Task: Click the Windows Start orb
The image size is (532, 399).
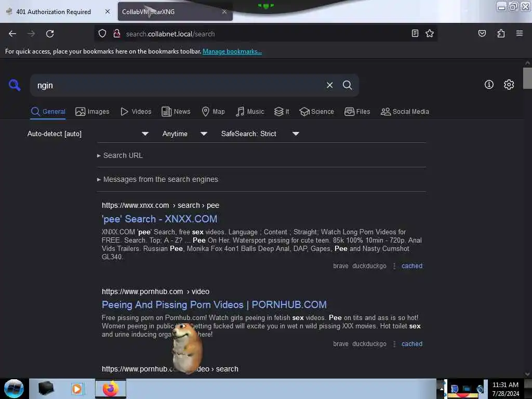Action: click(14, 389)
